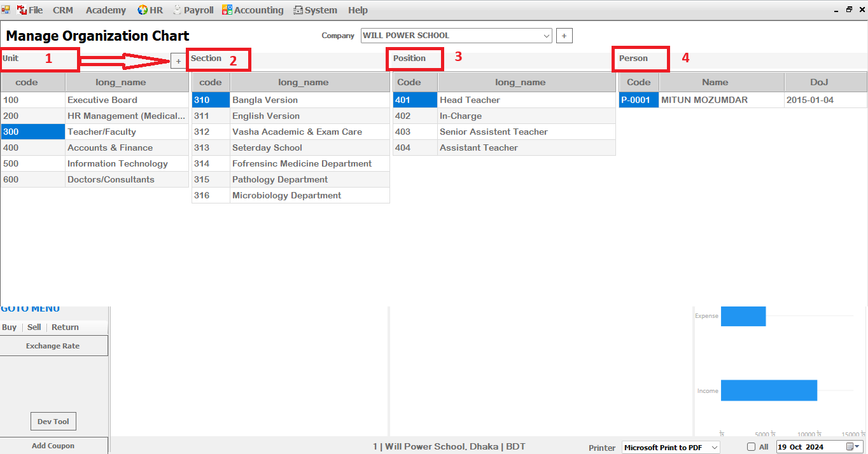Select position Senior Assistent Teacher

[x=505, y=132]
